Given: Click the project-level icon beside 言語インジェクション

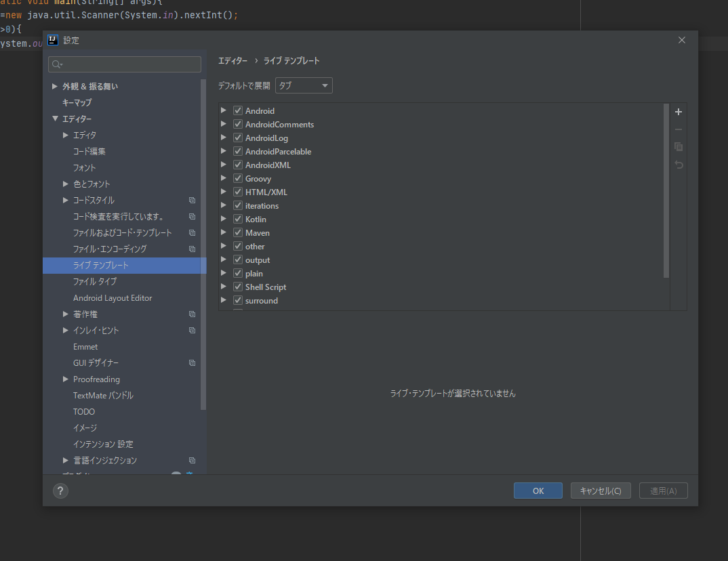Looking at the screenshot, I should (192, 460).
